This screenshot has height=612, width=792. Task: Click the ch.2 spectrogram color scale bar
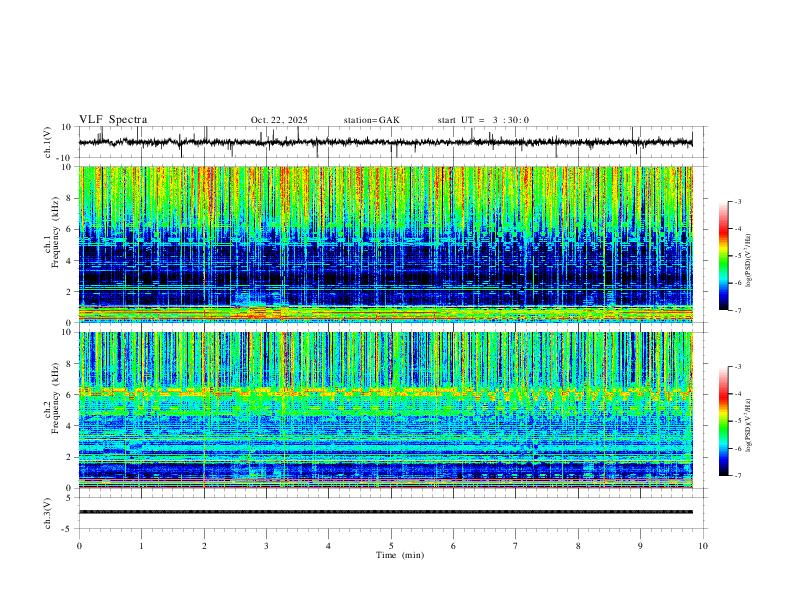[x=723, y=421]
